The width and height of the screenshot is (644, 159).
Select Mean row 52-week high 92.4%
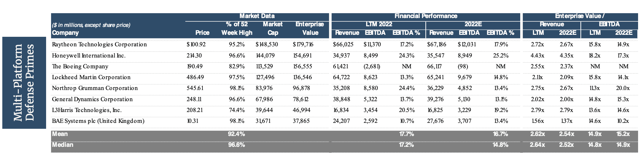(x=236, y=134)
